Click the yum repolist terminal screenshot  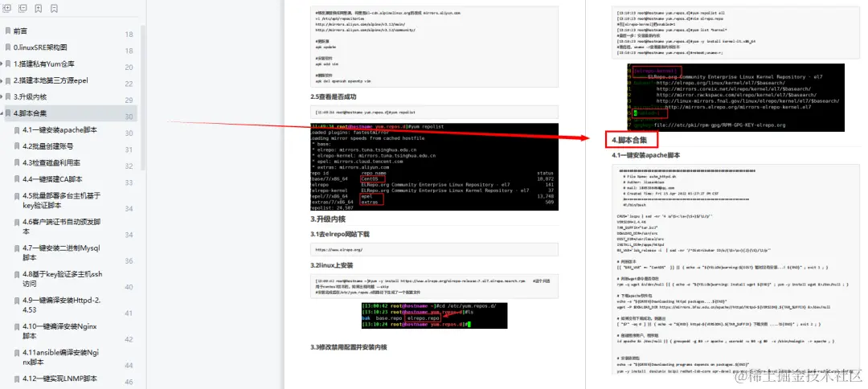435,166
